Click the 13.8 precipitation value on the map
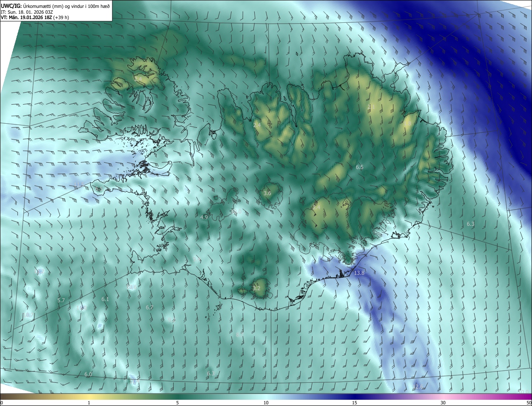Image resolution: width=532 pixels, height=406 pixels. point(360,273)
